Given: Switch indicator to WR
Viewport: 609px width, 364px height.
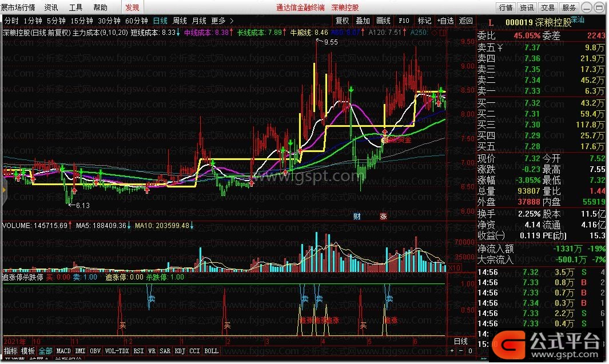Looking at the screenshot, I should [x=152, y=351].
